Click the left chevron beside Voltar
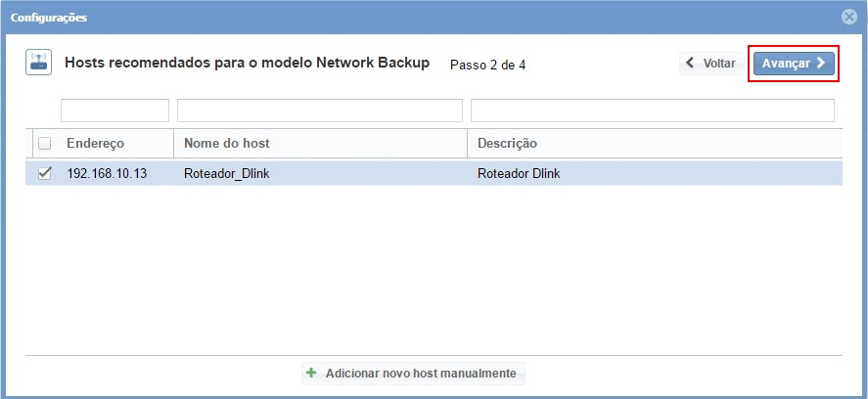Screen dimensions: 868x399 [691, 64]
